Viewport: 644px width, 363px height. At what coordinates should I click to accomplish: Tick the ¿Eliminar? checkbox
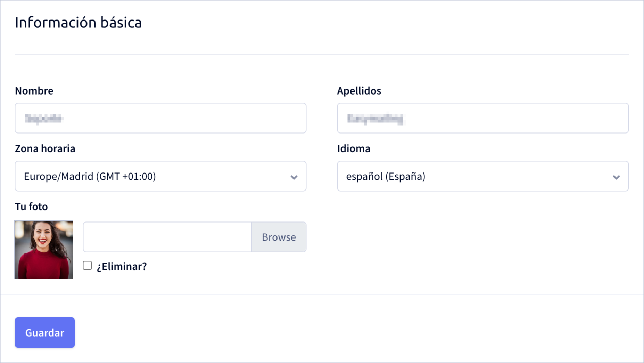click(x=88, y=266)
